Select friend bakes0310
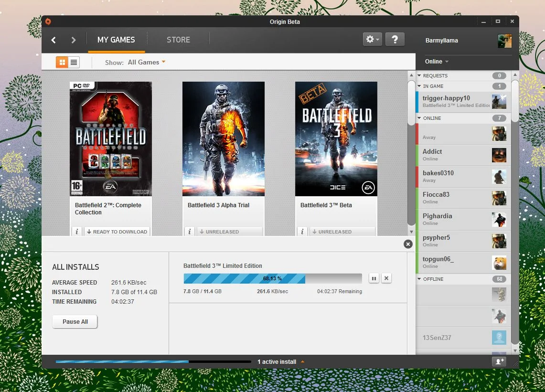The image size is (545, 392). tap(463, 177)
